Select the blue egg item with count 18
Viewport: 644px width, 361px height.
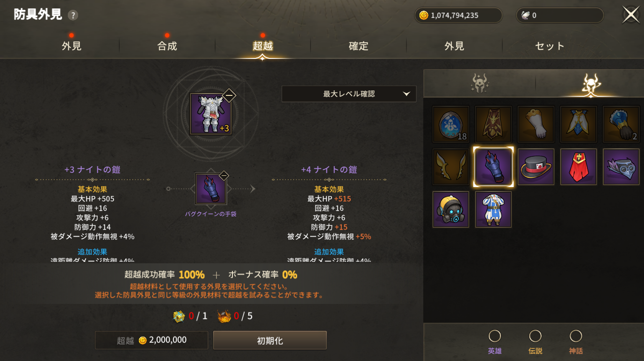click(x=451, y=124)
